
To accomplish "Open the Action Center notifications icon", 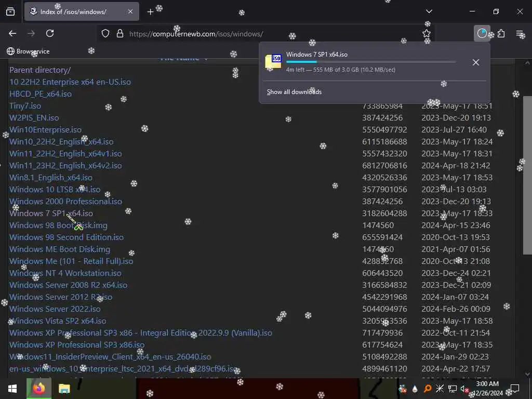I will pyautogui.click(x=515, y=389).
